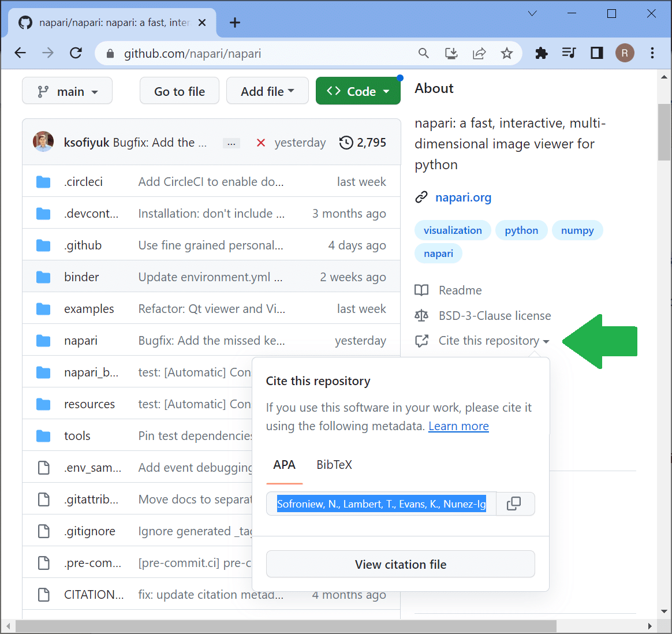Open the Chrome side panel icon
Screen dimensions: 672x634
click(596, 54)
